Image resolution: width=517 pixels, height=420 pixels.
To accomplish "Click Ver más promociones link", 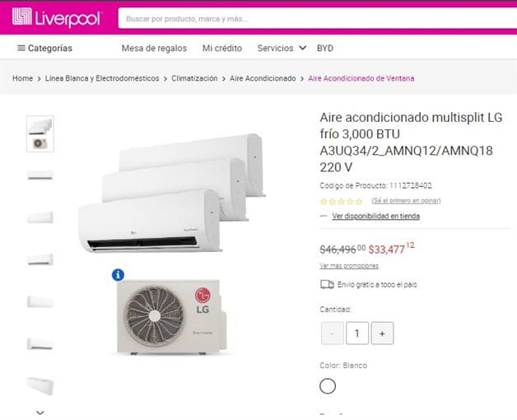I will pos(349,266).
